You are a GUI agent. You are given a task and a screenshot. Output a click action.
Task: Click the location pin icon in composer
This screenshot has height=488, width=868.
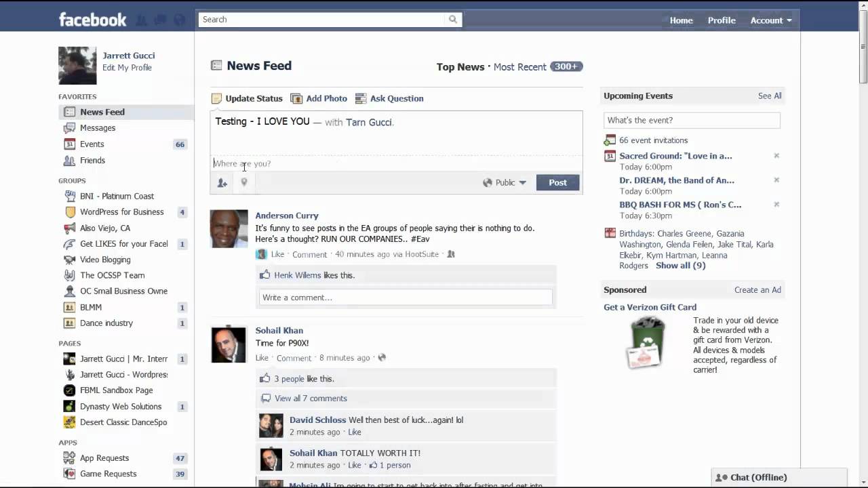click(244, 182)
